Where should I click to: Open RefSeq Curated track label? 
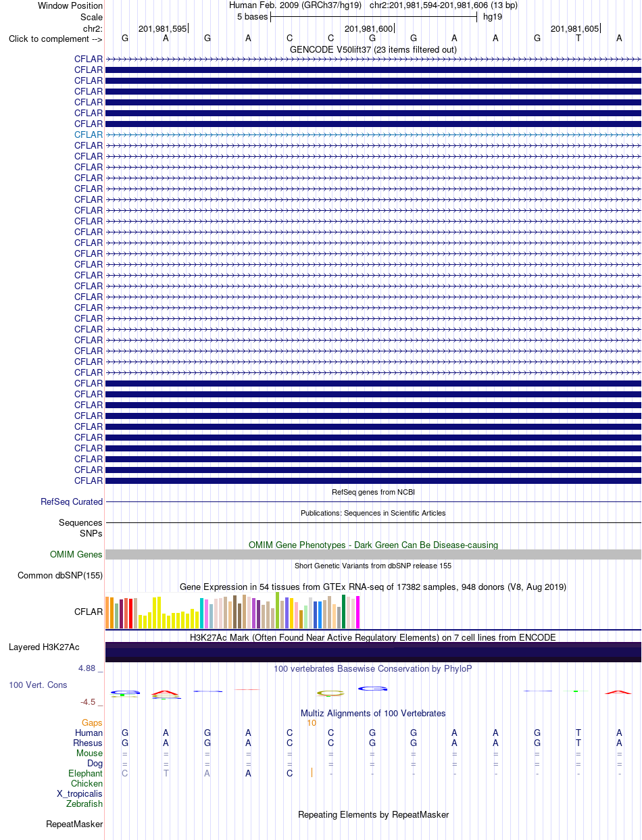[x=72, y=501]
